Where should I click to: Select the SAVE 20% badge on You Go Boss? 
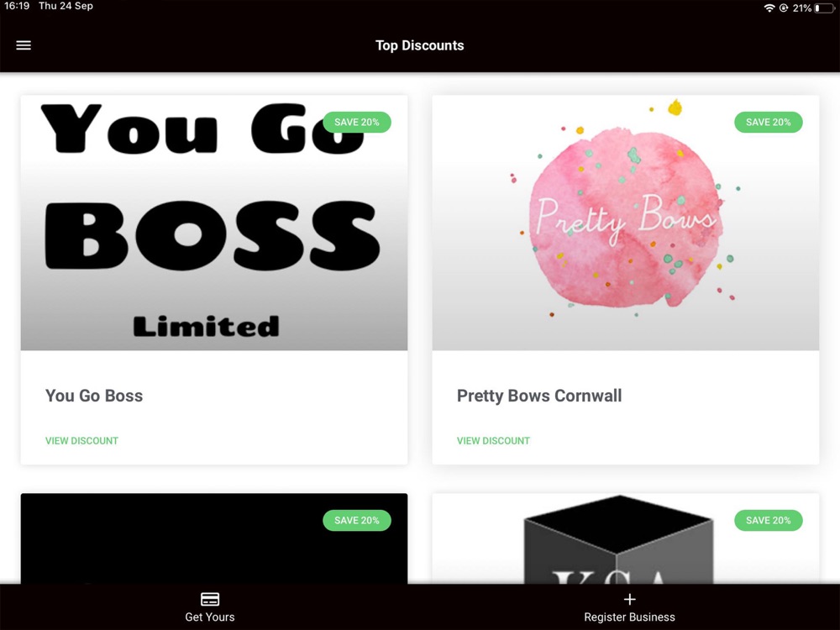(x=357, y=122)
